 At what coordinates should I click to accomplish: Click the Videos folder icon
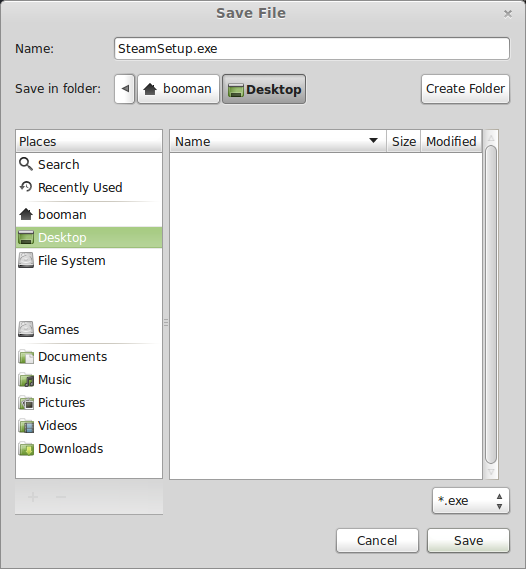coord(26,426)
